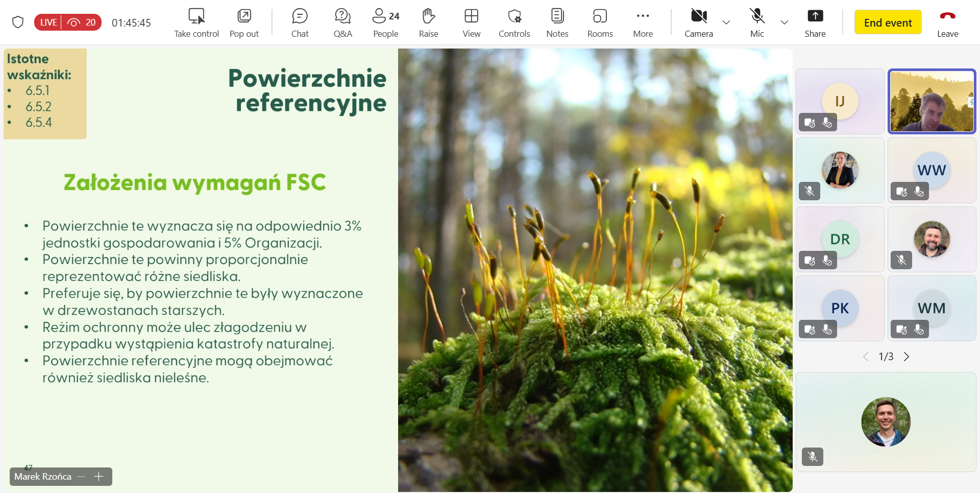Open the View layout menu
Screen dimensions: 980x493
coord(471,22)
